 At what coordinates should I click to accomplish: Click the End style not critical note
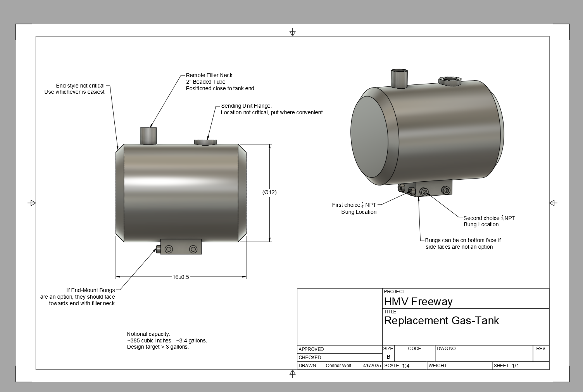click(75, 89)
